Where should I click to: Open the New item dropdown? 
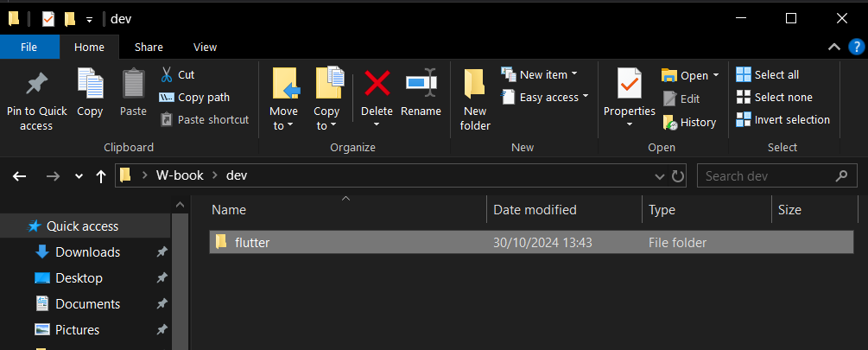coord(539,74)
